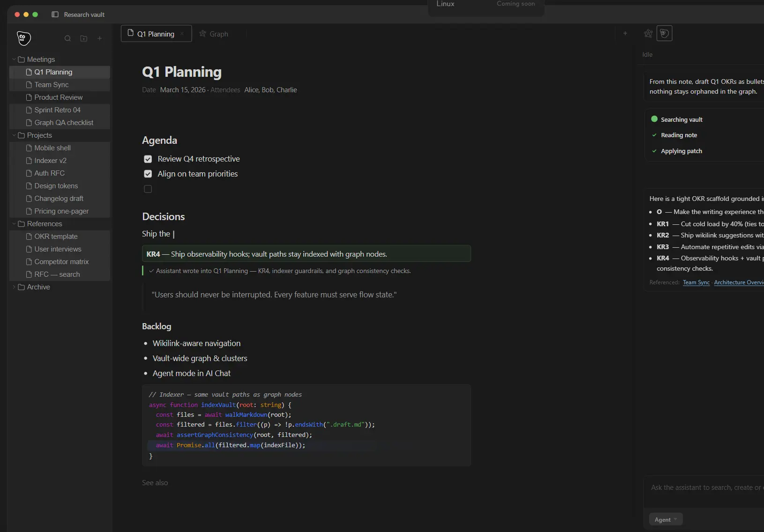Click the Reading note status step

674,135
